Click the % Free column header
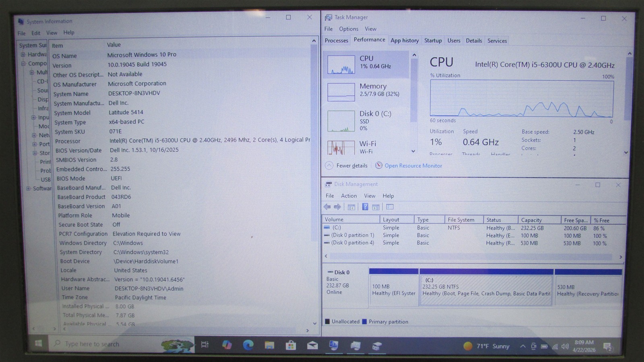 [608, 220]
